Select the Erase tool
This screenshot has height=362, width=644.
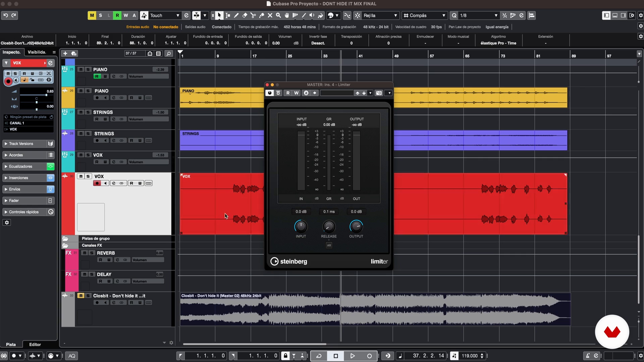[x=245, y=15]
